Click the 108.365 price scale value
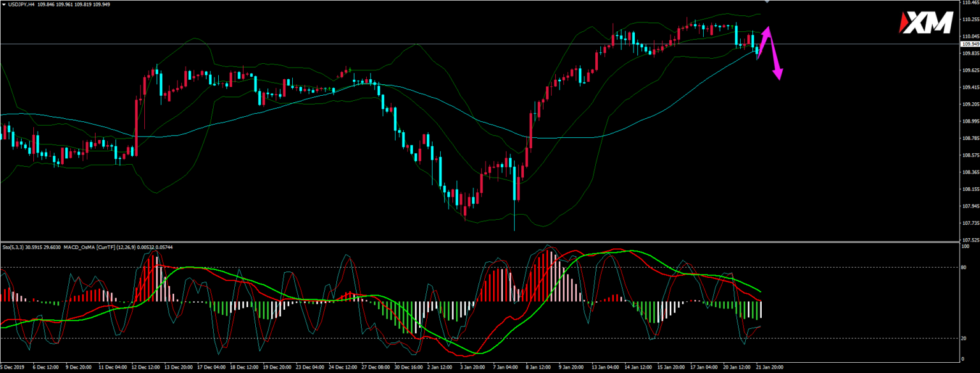 click(969, 172)
